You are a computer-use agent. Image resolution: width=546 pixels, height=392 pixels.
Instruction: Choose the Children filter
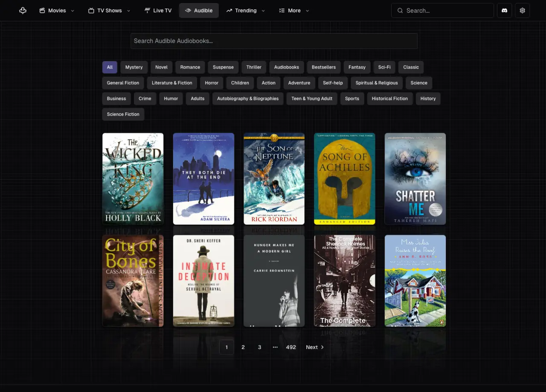(240, 83)
